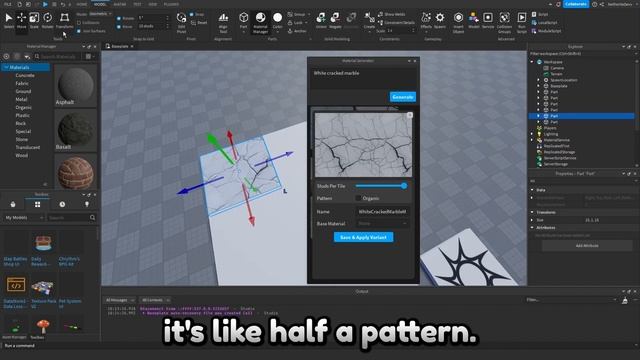The height and width of the screenshot is (360, 640).
Task: Pick the Scale tool
Action: click(x=34, y=20)
